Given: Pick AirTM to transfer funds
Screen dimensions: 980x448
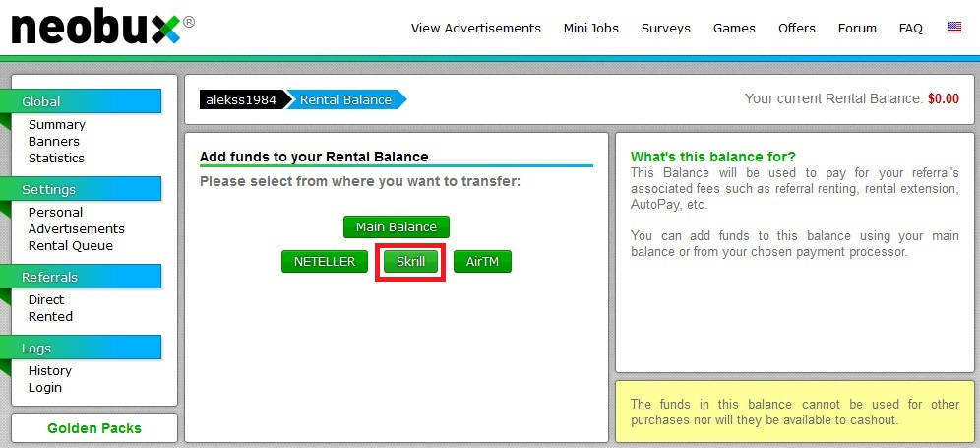Looking at the screenshot, I should click(x=482, y=262).
